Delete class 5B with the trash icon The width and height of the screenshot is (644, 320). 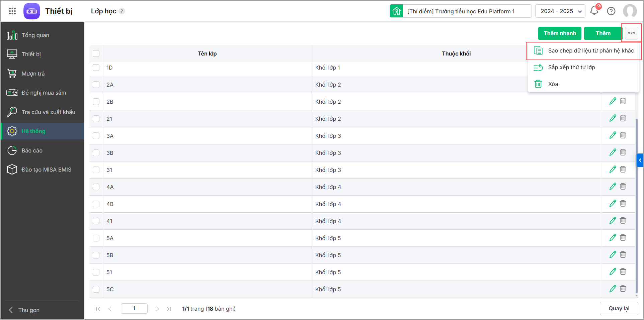pos(623,254)
